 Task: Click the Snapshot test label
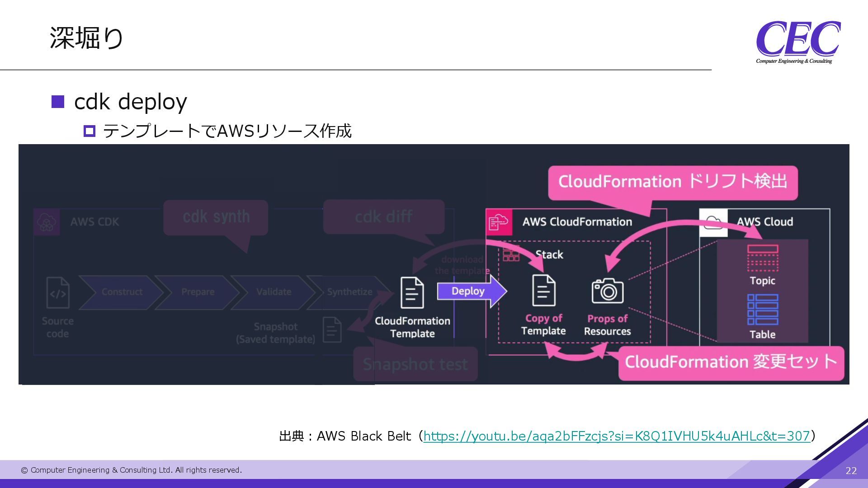pyautogui.click(x=415, y=364)
